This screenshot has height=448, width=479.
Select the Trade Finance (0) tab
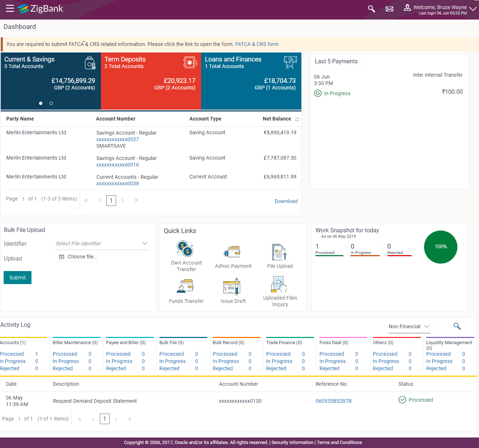[284, 342]
